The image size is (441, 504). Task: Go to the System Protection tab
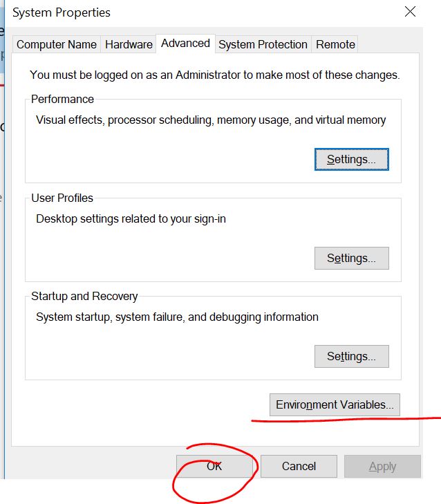coord(263,44)
